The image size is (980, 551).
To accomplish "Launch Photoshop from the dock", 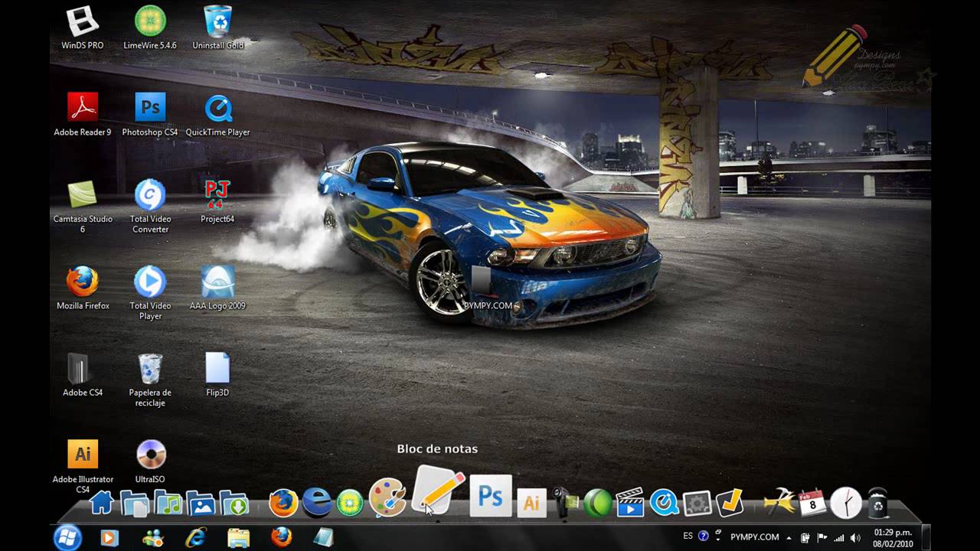I will 490,496.
